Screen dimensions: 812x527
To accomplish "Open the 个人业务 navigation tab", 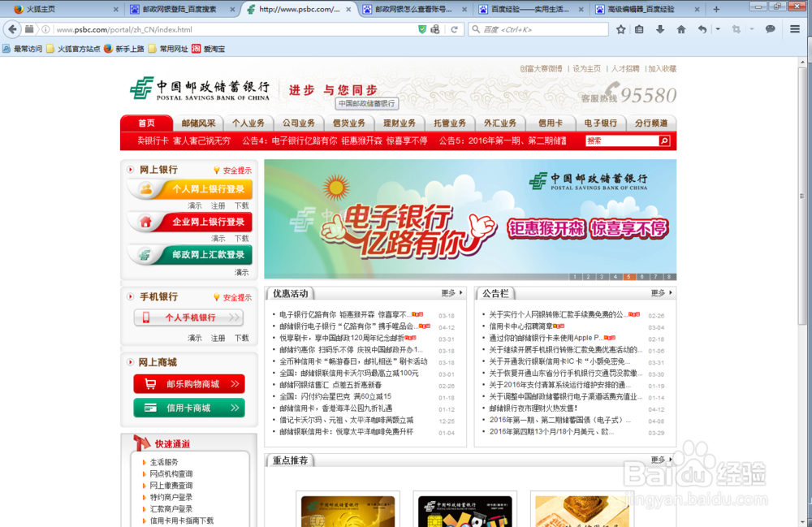I will click(x=248, y=123).
